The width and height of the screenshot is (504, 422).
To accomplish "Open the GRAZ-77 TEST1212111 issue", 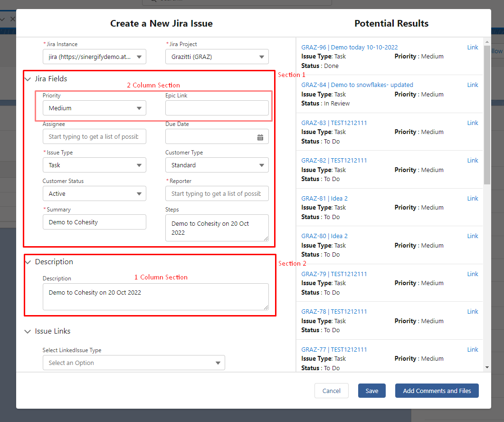I will tap(334, 350).
